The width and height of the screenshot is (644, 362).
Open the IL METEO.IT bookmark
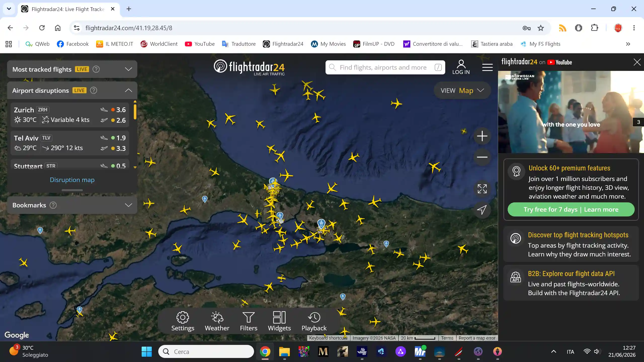(x=114, y=44)
